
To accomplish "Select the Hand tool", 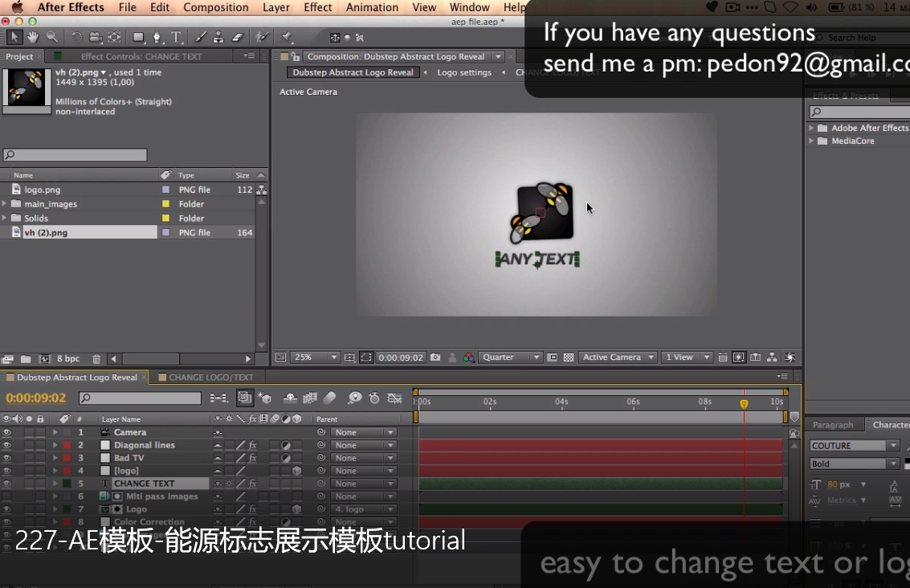I will point(33,37).
